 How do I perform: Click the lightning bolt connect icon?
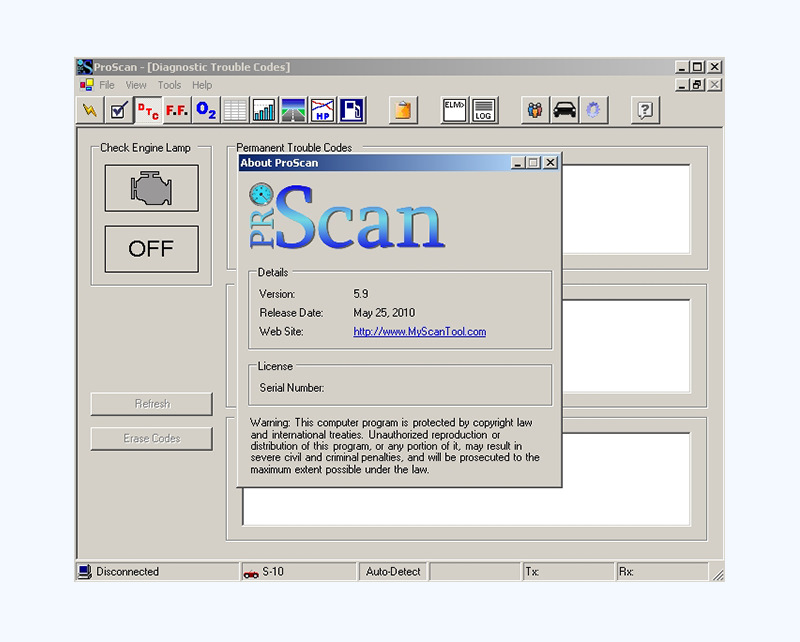pyautogui.click(x=90, y=110)
